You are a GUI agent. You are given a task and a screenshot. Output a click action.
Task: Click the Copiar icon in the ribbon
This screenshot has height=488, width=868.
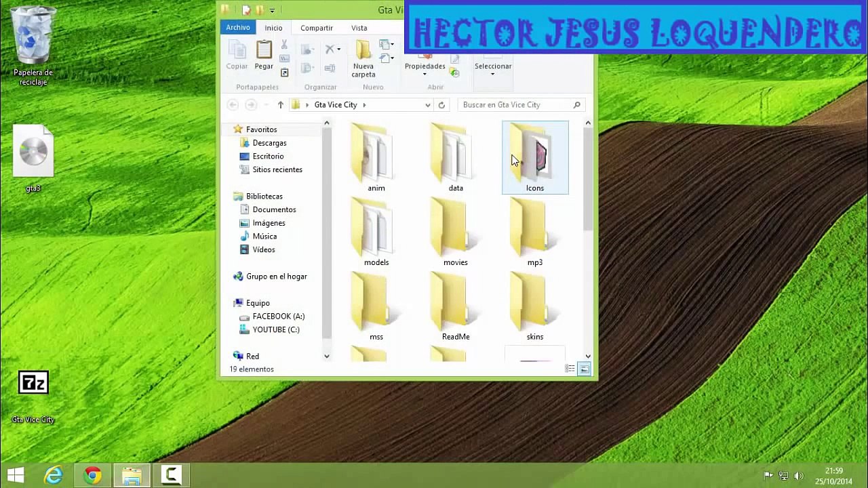coord(237,50)
